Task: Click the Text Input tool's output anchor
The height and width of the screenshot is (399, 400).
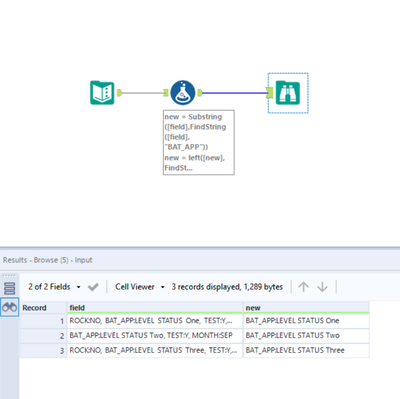Action: [x=119, y=93]
